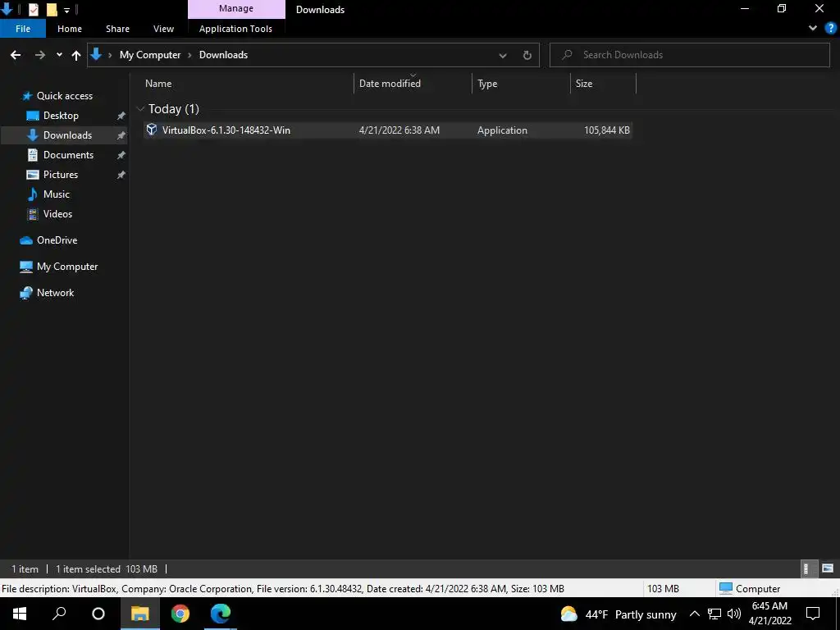Open the clock showing 6:45 AM

coord(769,614)
